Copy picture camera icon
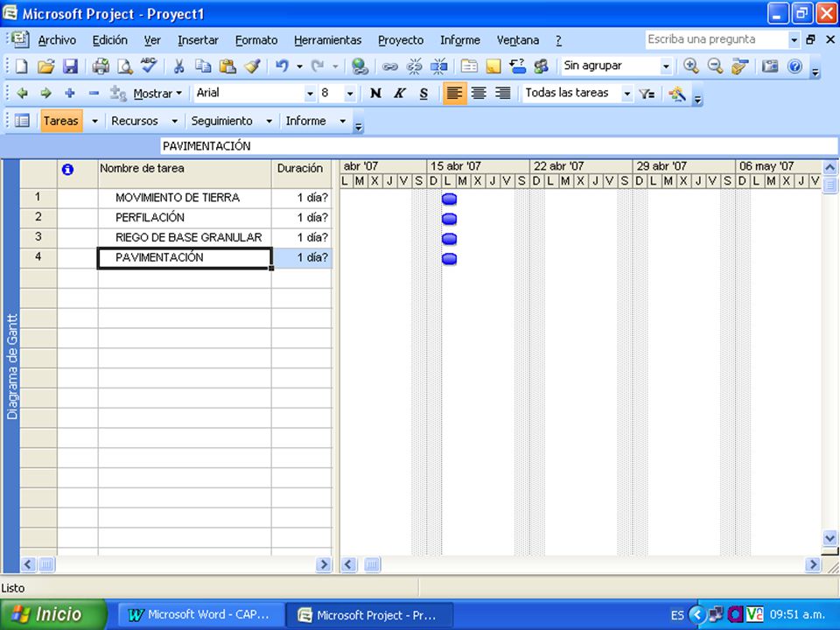840x630 pixels. [770, 66]
